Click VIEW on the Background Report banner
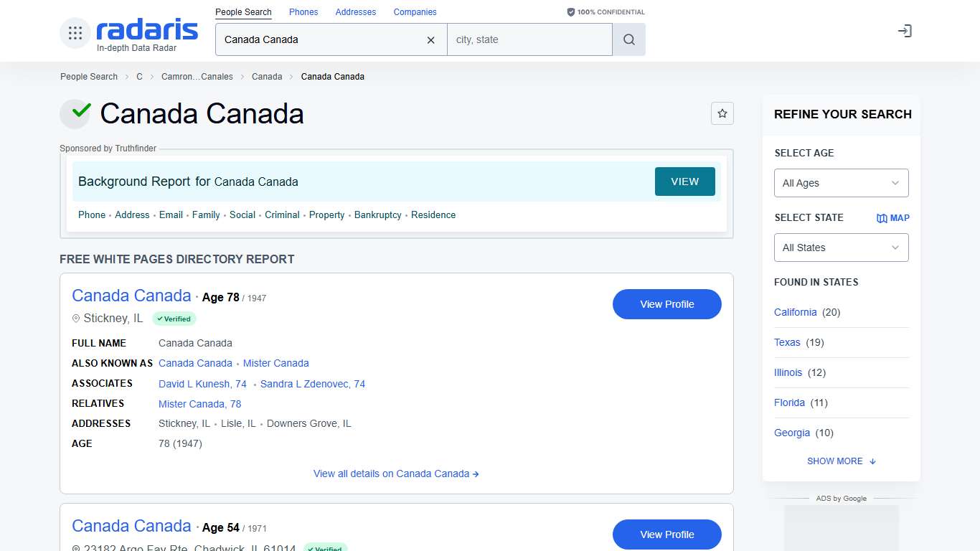The height and width of the screenshot is (551, 980). click(x=684, y=182)
